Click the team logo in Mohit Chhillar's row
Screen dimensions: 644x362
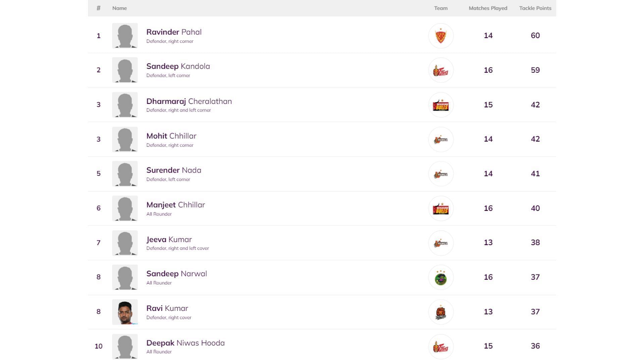(441, 139)
